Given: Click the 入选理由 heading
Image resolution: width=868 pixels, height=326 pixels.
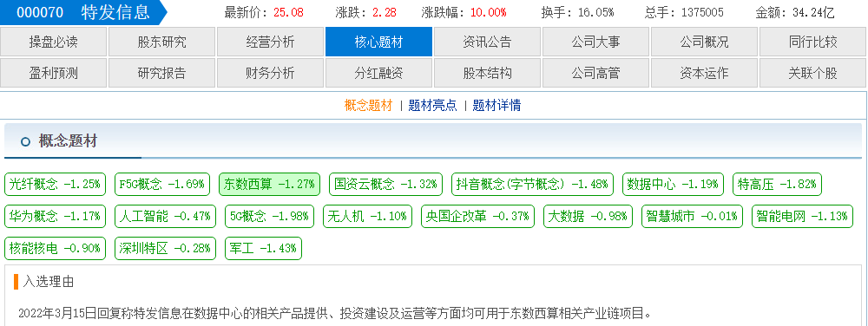Looking at the screenshot, I should 48,282.
